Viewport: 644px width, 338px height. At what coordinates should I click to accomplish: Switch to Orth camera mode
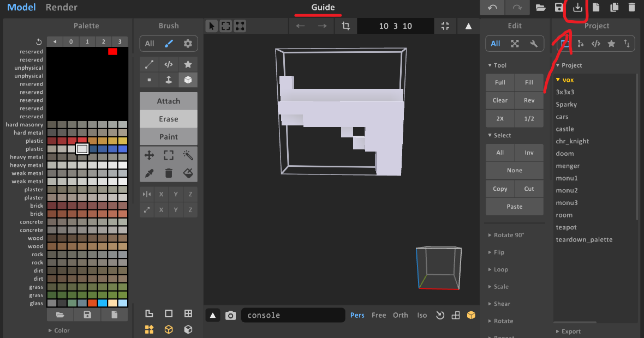coord(401,315)
